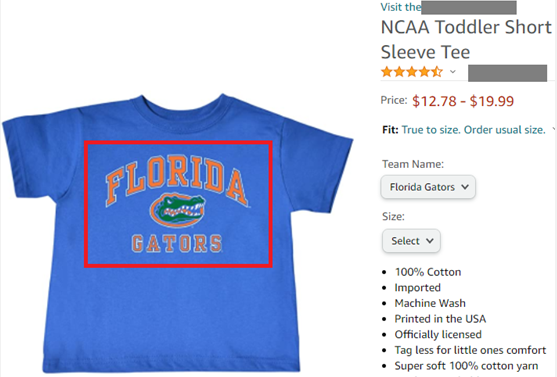This screenshot has height=377, width=557.
Task: Click 'Super soft 100% cotton yarn' bullet
Action: click(466, 366)
